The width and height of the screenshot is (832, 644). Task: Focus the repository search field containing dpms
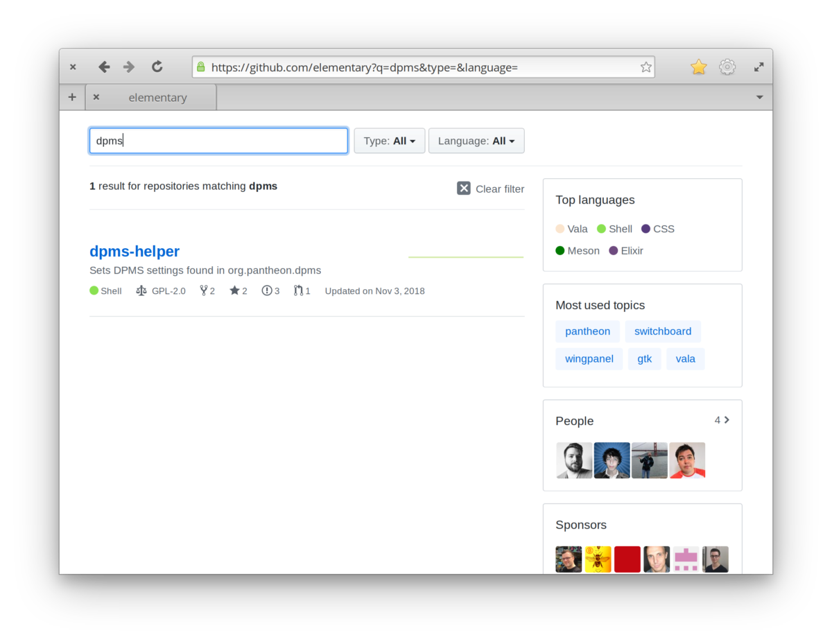point(218,141)
